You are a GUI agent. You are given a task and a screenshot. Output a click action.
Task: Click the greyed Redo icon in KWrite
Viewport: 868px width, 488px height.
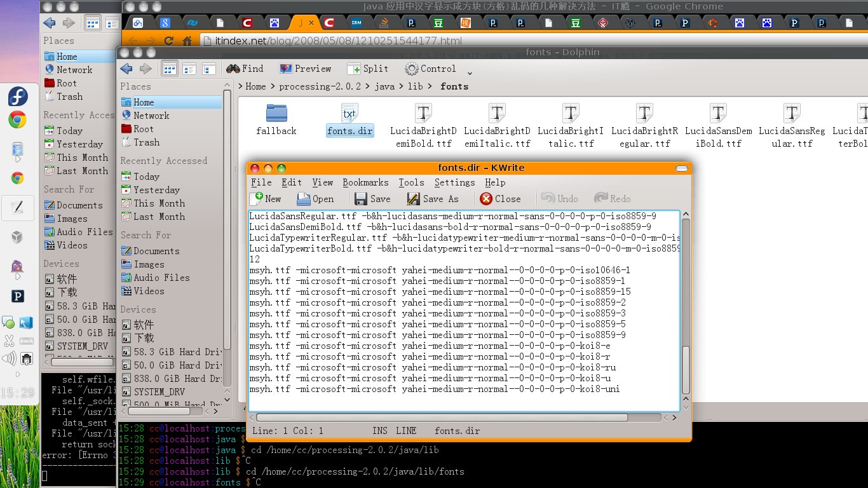click(x=601, y=198)
